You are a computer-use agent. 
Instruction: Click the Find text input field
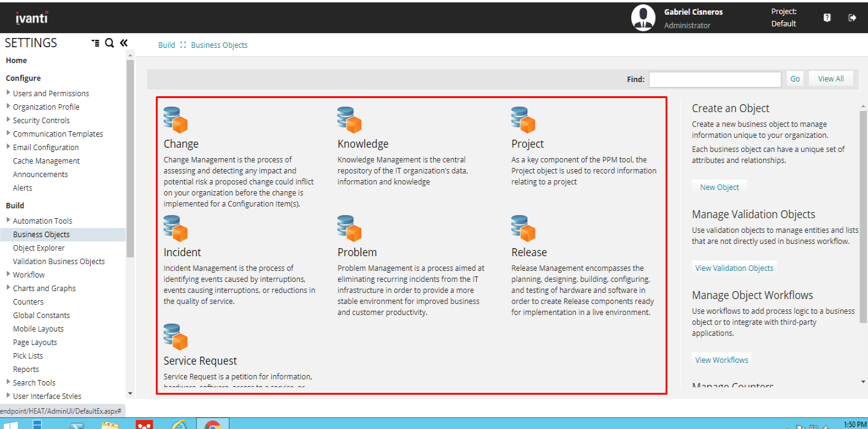pyautogui.click(x=715, y=79)
